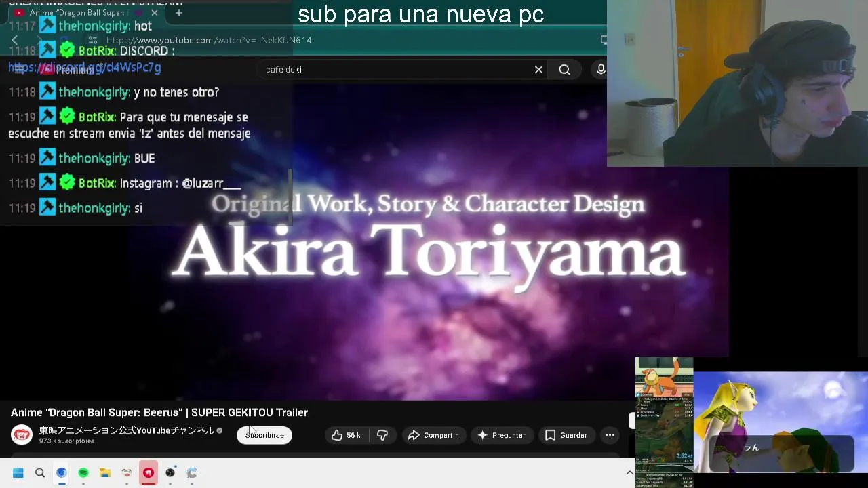Open File Explorer from the taskbar
Viewport: 868px width, 488px height.
point(105,473)
